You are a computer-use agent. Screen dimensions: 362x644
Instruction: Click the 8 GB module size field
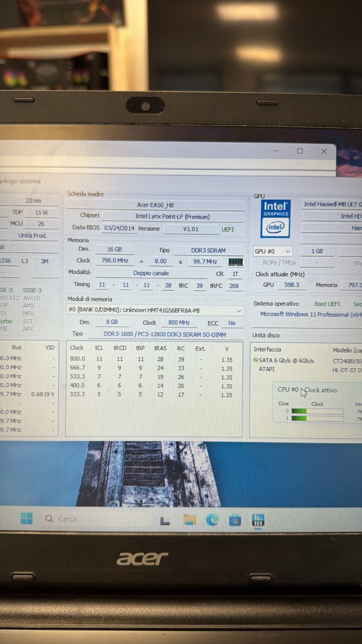(112, 322)
